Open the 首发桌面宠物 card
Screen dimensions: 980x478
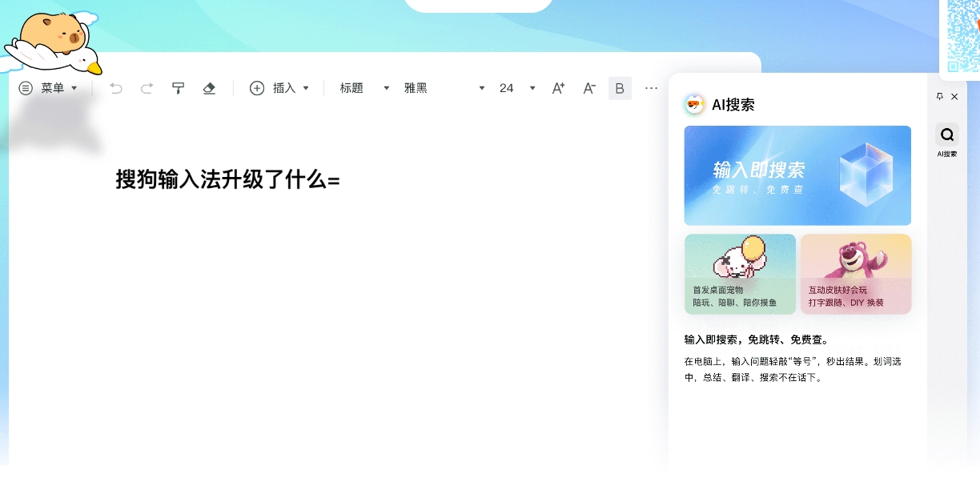[x=740, y=274]
